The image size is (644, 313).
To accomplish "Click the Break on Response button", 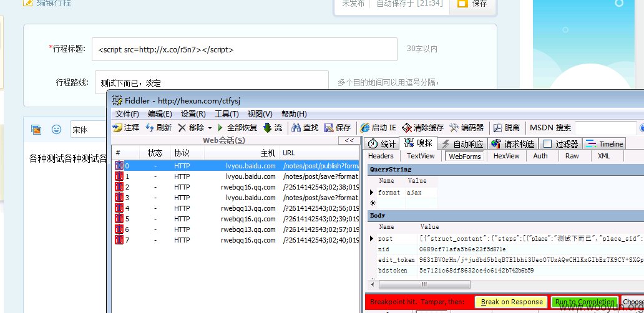I will click(x=512, y=302).
